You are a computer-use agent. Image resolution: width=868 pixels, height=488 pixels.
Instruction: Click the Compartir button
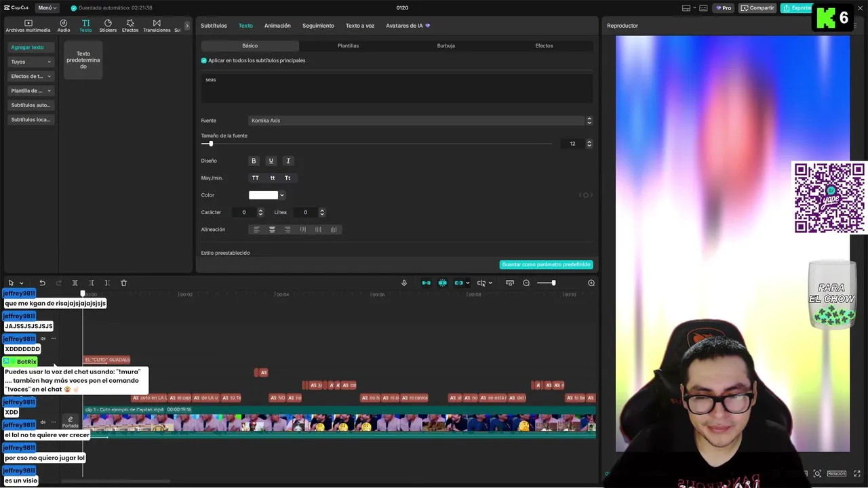757,8
